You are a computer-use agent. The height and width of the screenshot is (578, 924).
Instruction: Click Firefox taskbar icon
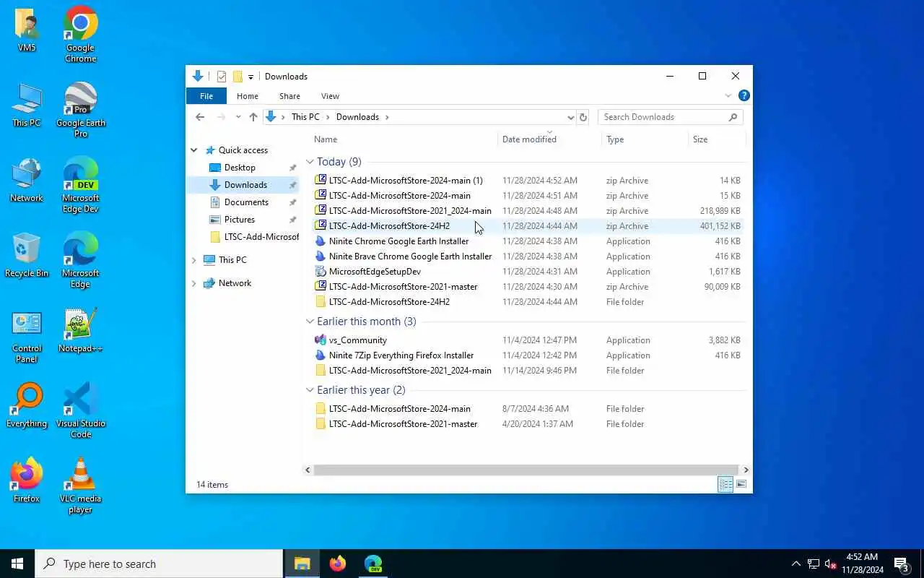tap(338, 564)
